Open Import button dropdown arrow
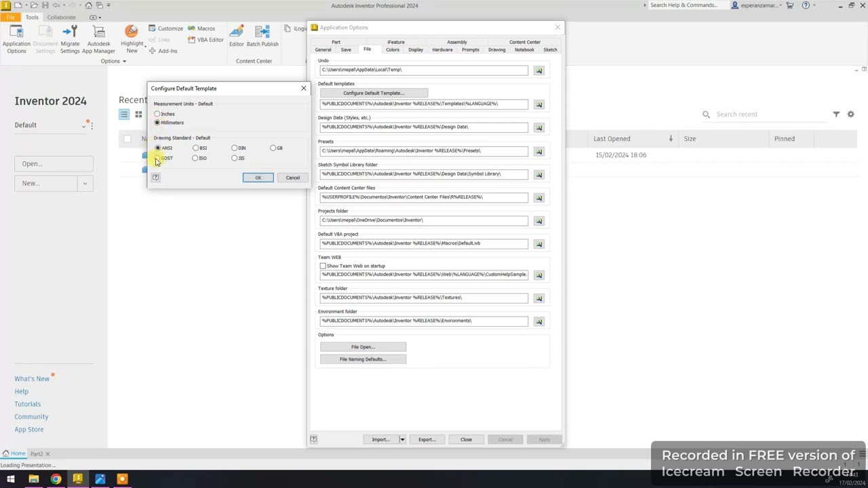The image size is (868, 488). [x=402, y=439]
